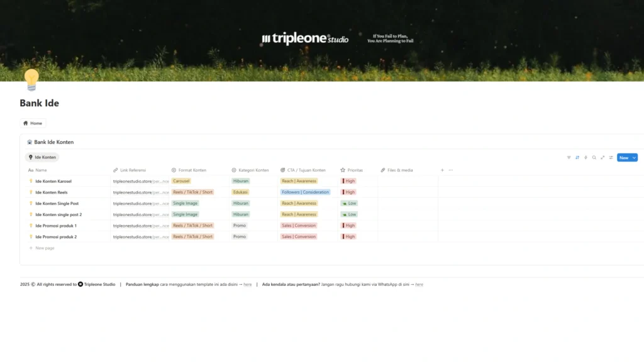Open the database search magnifier icon
The height and width of the screenshot is (362, 644).
594,158
